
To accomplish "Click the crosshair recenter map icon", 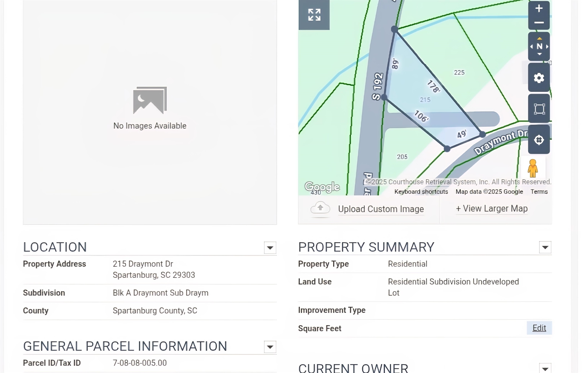I will click(539, 140).
